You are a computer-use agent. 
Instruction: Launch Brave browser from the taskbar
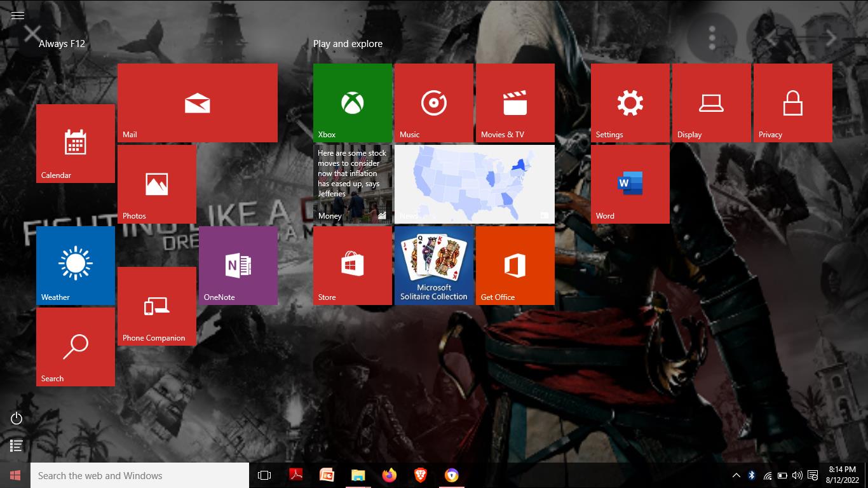click(421, 475)
